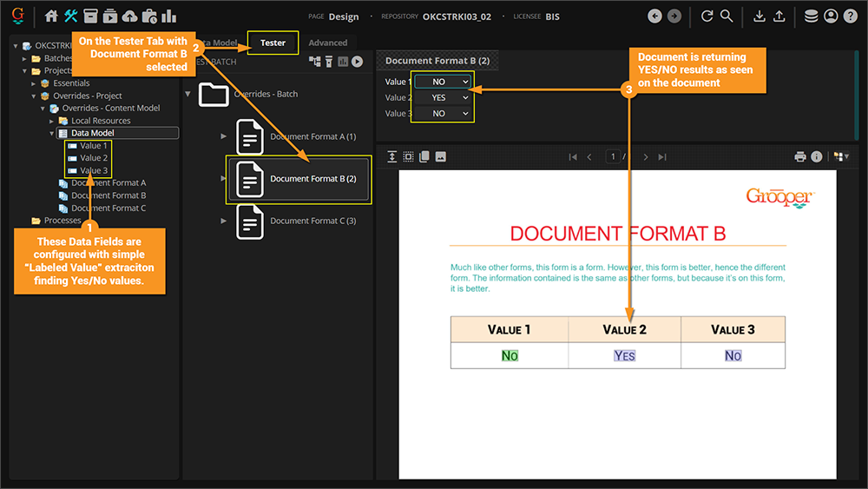This screenshot has height=489, width=868.
Task: Collapse the Projects folder arrow
Action: point(24,71)
